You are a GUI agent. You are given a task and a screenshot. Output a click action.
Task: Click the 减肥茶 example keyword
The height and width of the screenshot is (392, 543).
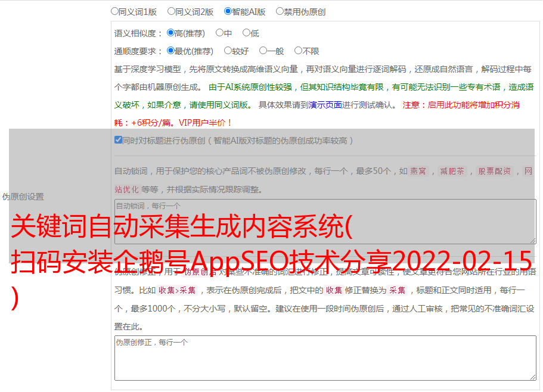click(x=452, y=171)
